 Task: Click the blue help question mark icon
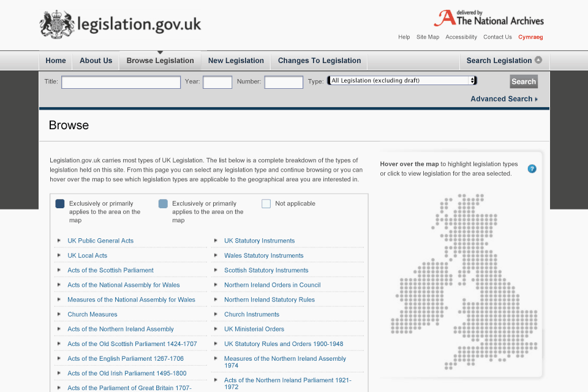tap(532, 168)
